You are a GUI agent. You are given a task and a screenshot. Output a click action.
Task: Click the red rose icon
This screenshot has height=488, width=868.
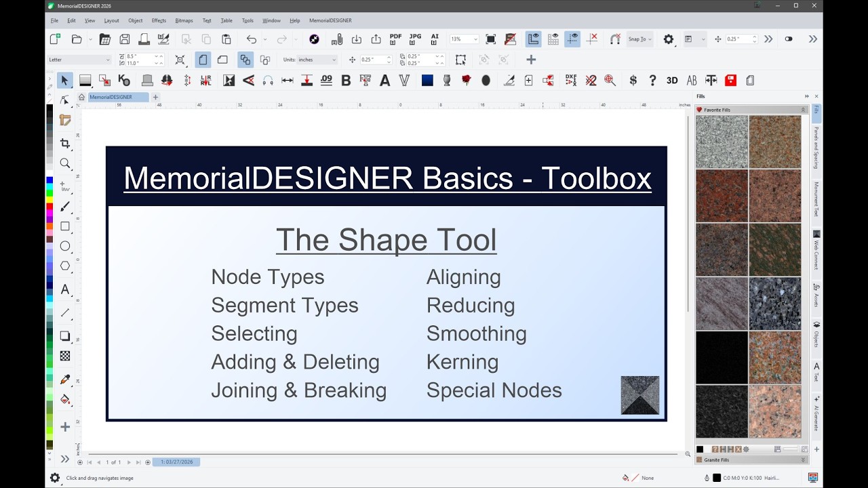point(467,80)
